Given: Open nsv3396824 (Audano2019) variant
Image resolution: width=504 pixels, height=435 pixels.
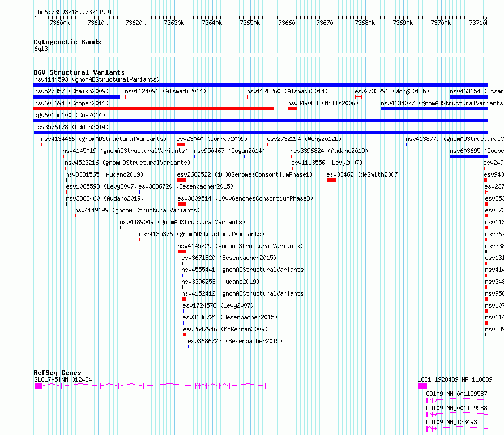Looking at the screenshot, I should (x=329, y=151).
